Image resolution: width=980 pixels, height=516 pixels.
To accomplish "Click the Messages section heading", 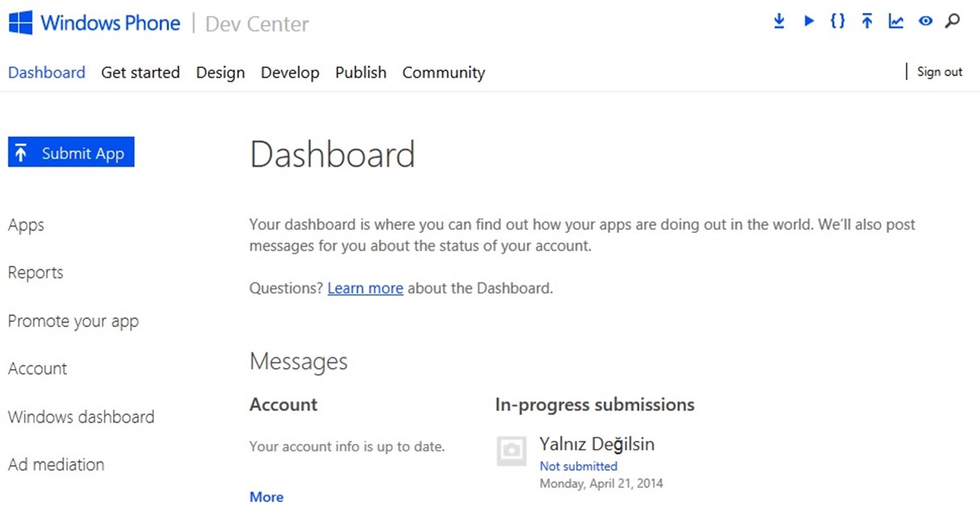I will (x=299, y=362).
